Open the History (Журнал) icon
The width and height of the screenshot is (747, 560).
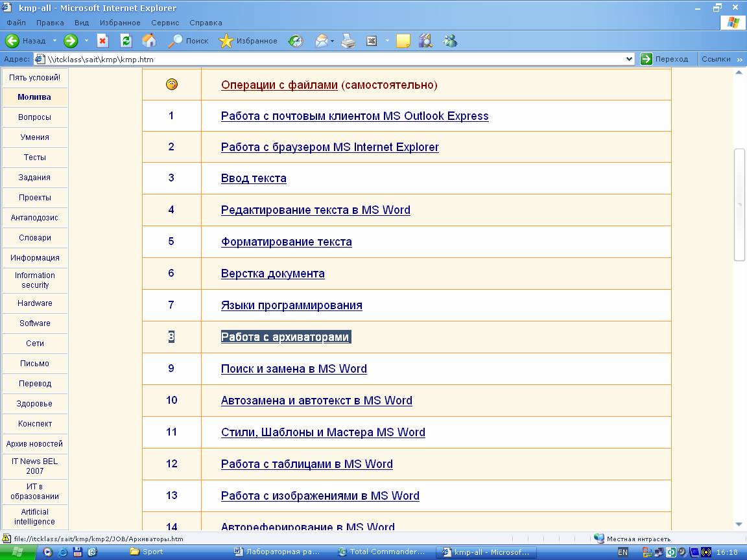(296, 41)
